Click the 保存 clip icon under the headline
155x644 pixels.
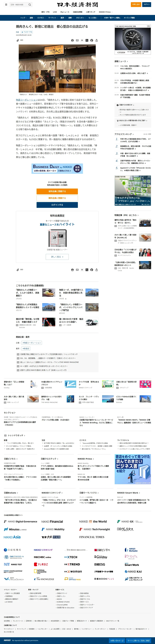click(x=18, y=40)
